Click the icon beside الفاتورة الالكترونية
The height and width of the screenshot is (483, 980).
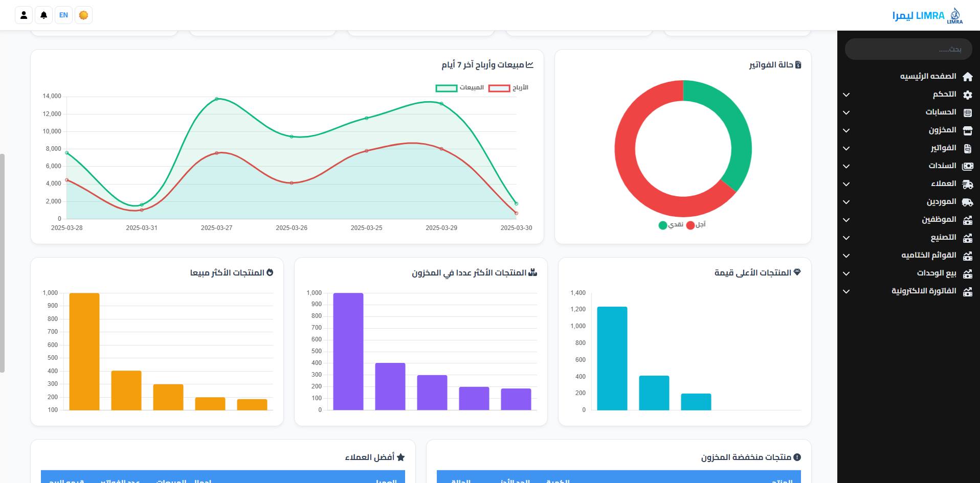pos(967,291)
